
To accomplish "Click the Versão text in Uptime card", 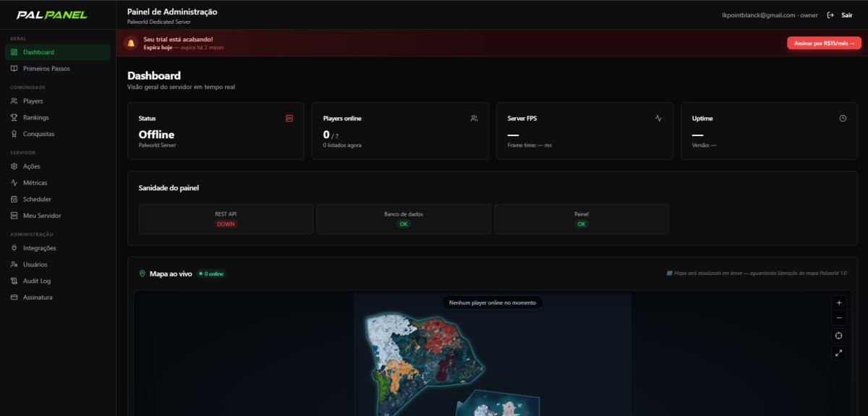I will tap(705, 145).
